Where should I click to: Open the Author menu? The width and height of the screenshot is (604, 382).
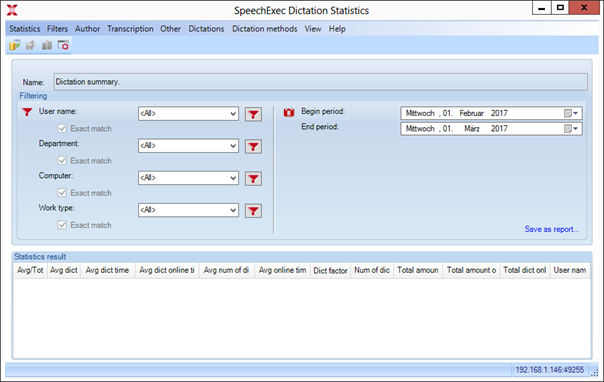point(87,29)
